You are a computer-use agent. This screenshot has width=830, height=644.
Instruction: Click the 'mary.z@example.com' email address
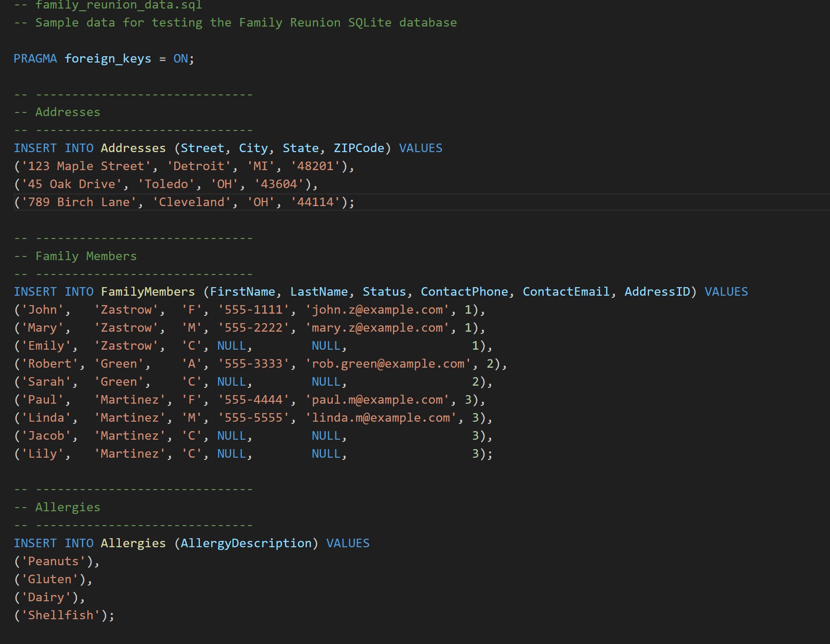click(x=377, y=328)
